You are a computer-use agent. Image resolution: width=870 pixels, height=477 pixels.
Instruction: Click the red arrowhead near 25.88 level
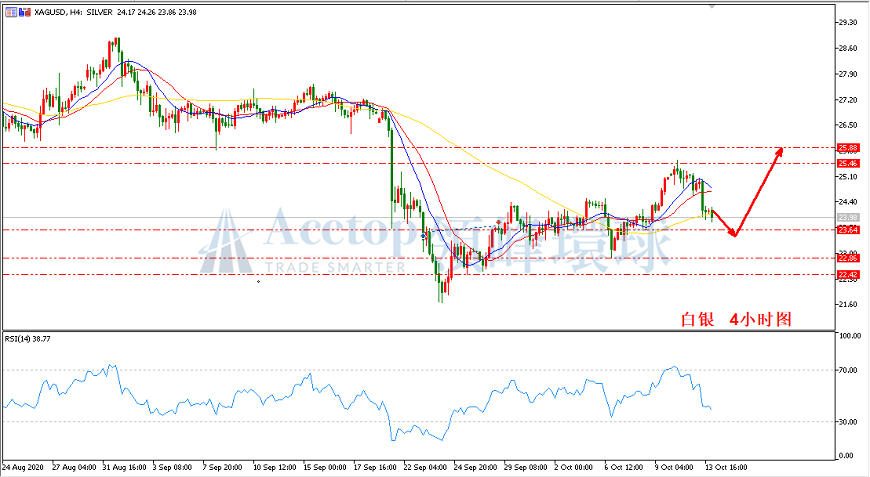778,151
